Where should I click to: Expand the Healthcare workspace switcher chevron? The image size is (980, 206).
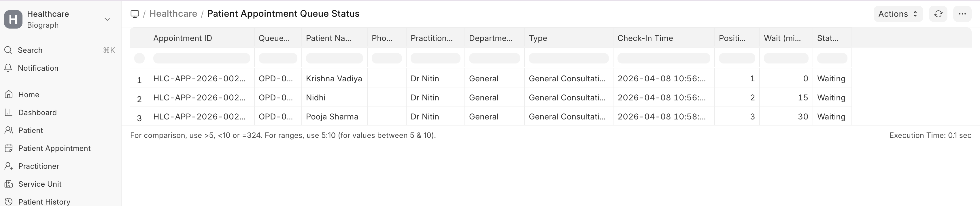(107, 19)
